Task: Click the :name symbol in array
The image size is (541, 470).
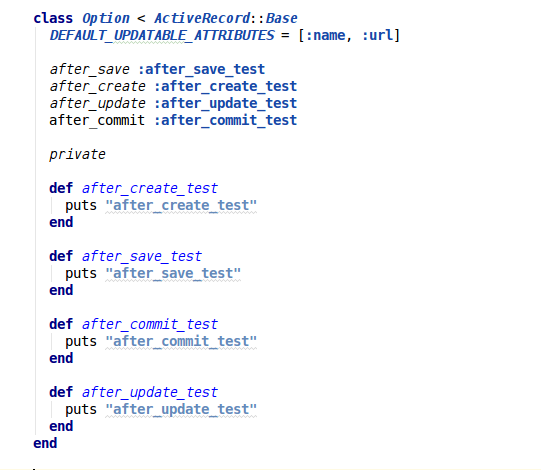Action: pyautogui.click(x=325, y=35)
